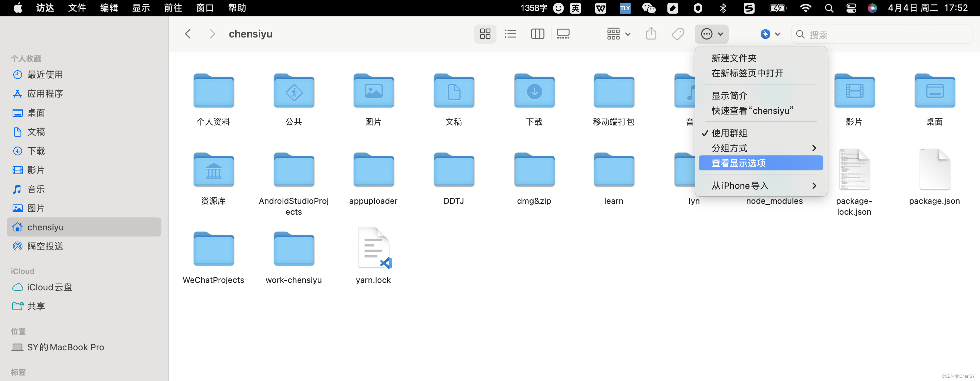The height and width of the screenshot is (381, 980).
Task: Select chensiyu home in the sidebar
Action: (84, 227)
